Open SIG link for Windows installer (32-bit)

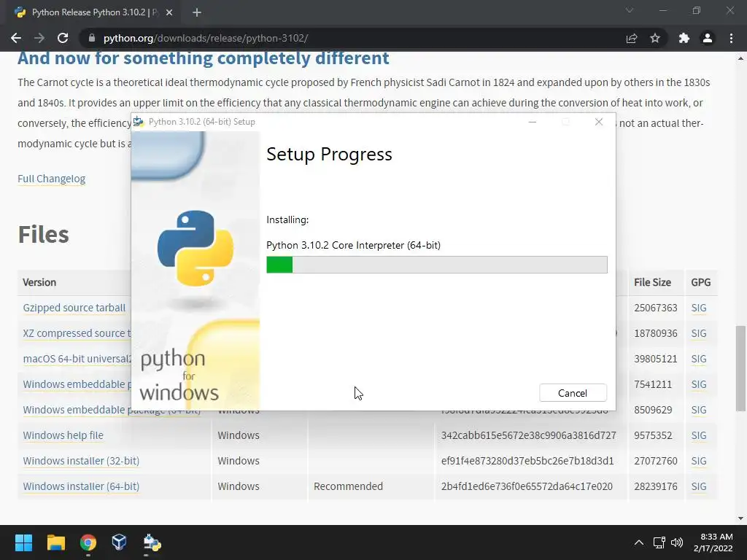(x=699, y=461)
